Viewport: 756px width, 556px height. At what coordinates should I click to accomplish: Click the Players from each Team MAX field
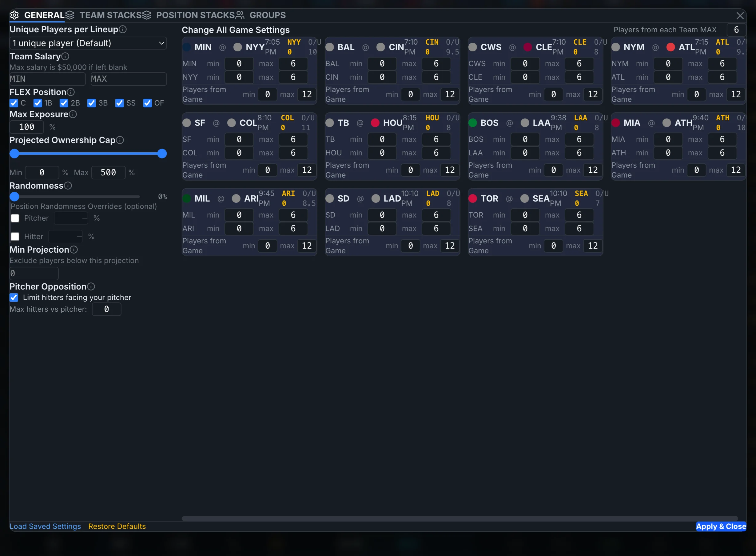(736, 30)
